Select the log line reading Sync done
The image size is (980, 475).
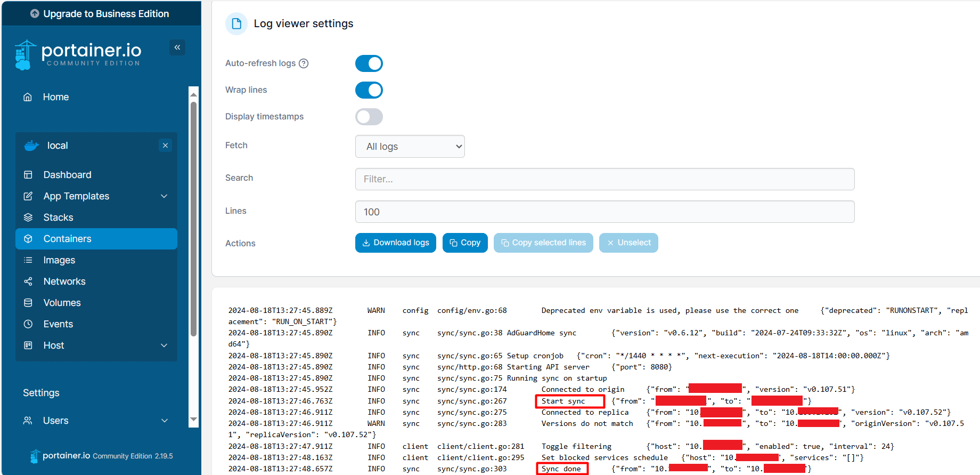pyautogui.click(x=520, y=469)
